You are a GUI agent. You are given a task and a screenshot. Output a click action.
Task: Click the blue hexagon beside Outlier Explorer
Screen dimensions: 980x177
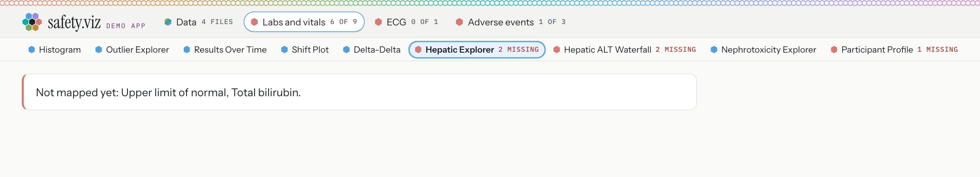pos(98,49)
